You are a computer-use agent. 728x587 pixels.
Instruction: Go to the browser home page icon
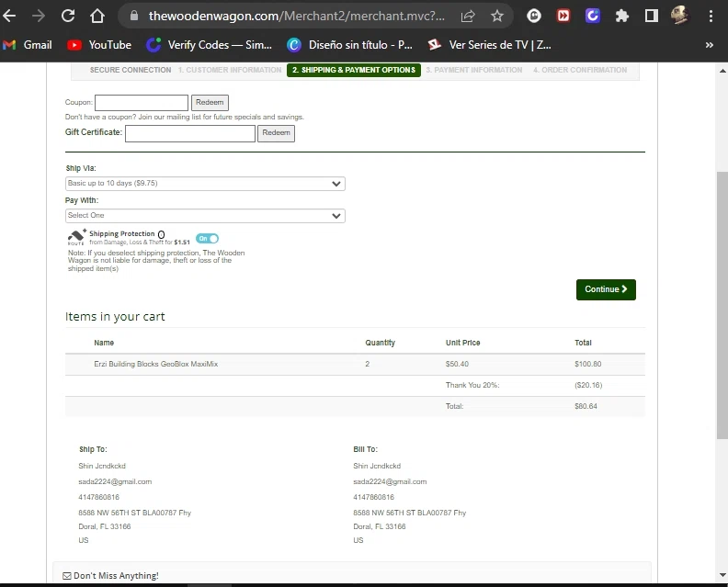click(97, 16)
